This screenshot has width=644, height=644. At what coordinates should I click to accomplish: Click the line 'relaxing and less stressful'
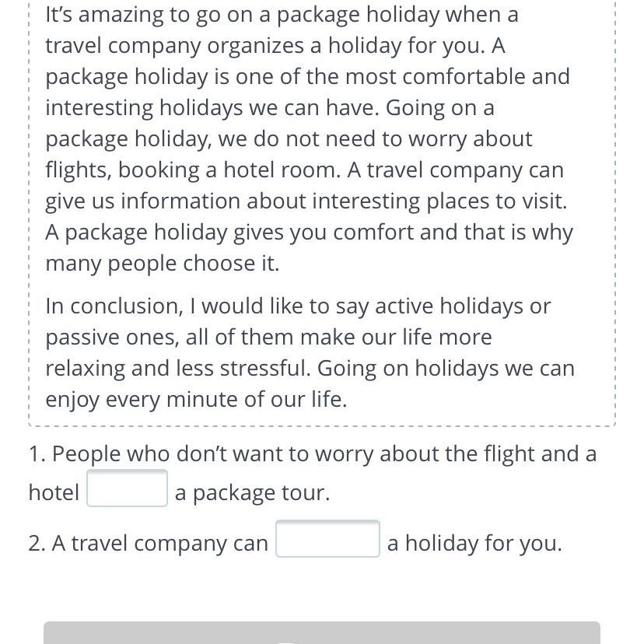(310, 368)
